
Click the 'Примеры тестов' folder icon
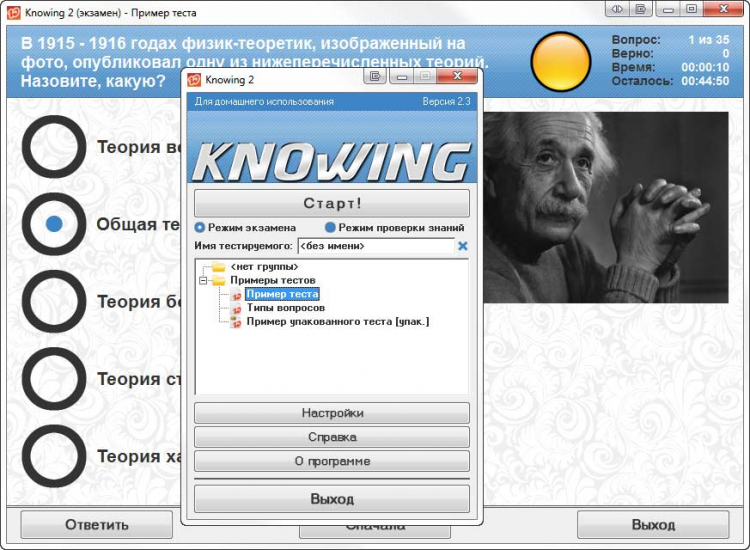(219, 281)
